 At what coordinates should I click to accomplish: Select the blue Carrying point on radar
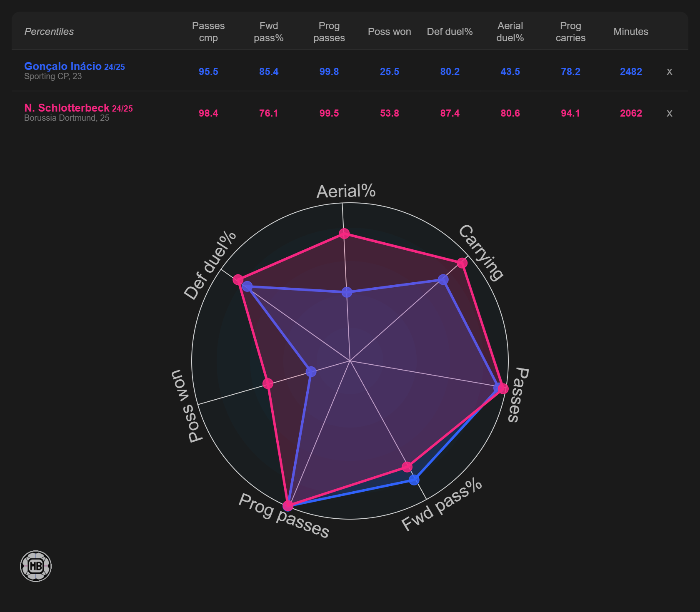[x=443, y=279]
